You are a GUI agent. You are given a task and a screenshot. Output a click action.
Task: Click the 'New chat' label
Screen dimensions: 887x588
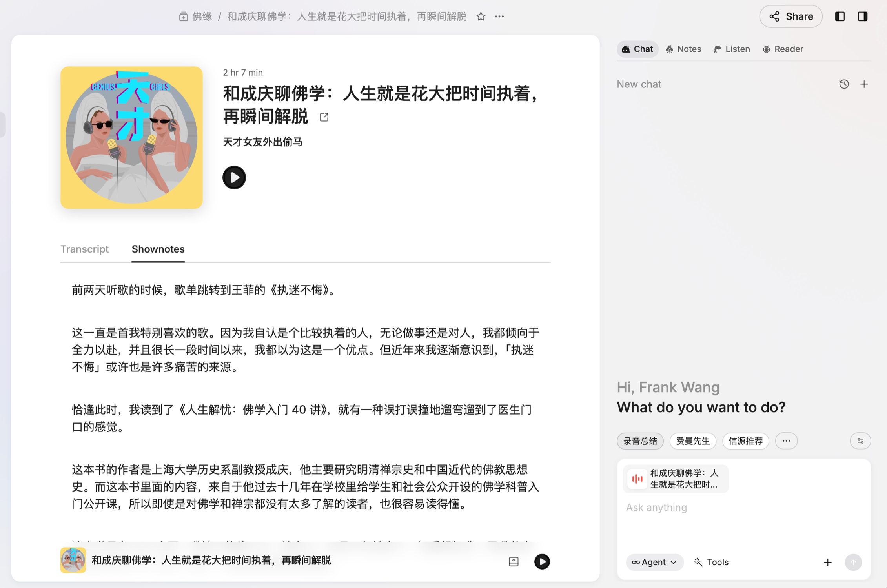[639, 84]
